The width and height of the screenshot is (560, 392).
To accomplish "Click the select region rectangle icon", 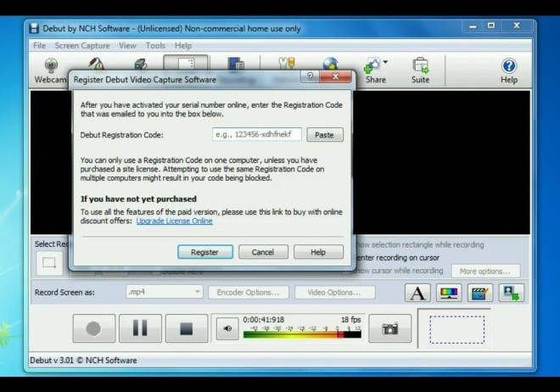I will point(49,263).
